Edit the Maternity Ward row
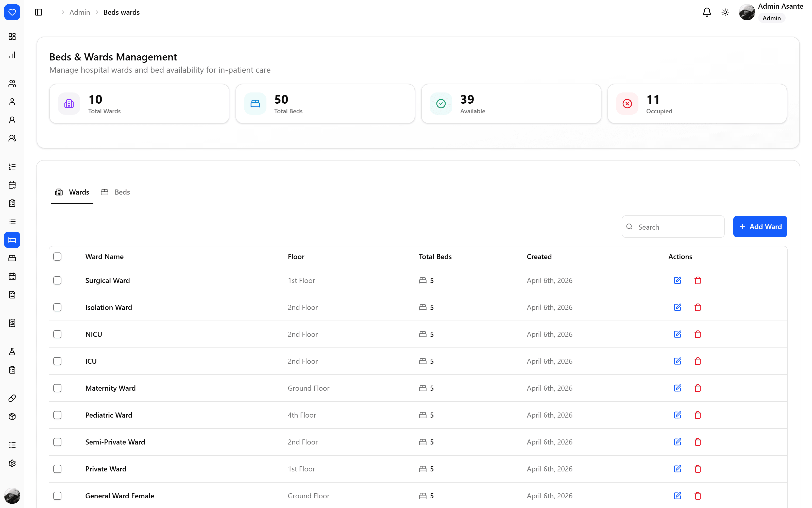812x508 pixels. (x=678, y=388)
